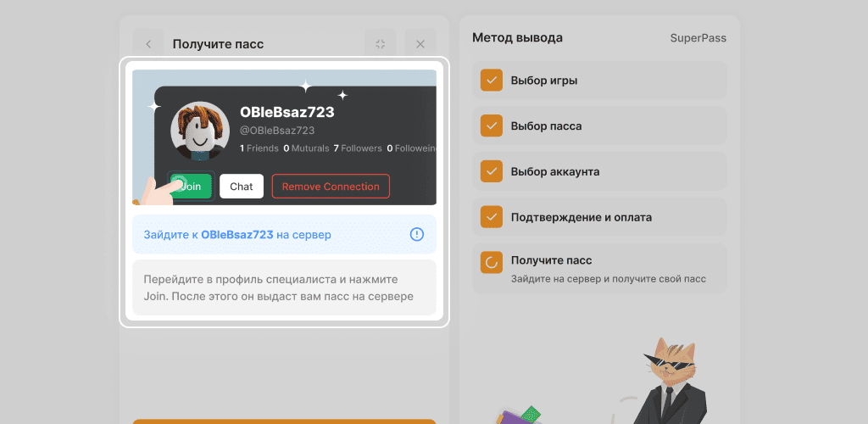Viewport: 868px width, 424px height.
Task: Click the @OBleBsaz723 username handle
Action: (277, 131)
